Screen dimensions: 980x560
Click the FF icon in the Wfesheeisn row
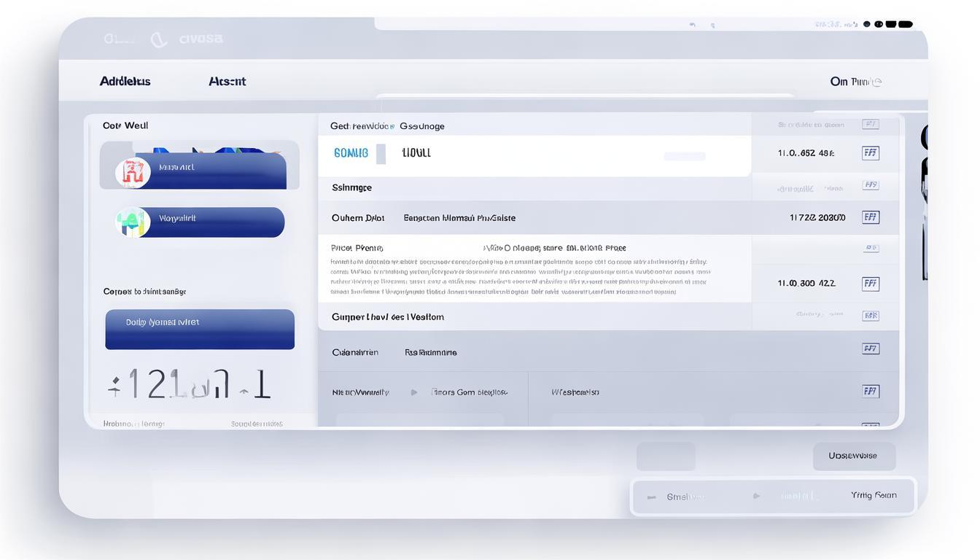(870, 392)
